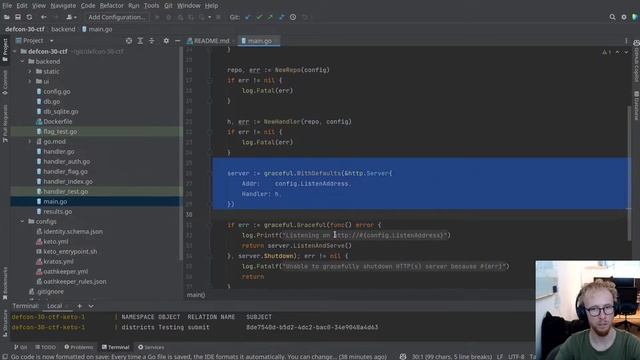Jump to the previous highlighted problem arrow
Viewport: 640px width, 360px height.
click(617, 52)
